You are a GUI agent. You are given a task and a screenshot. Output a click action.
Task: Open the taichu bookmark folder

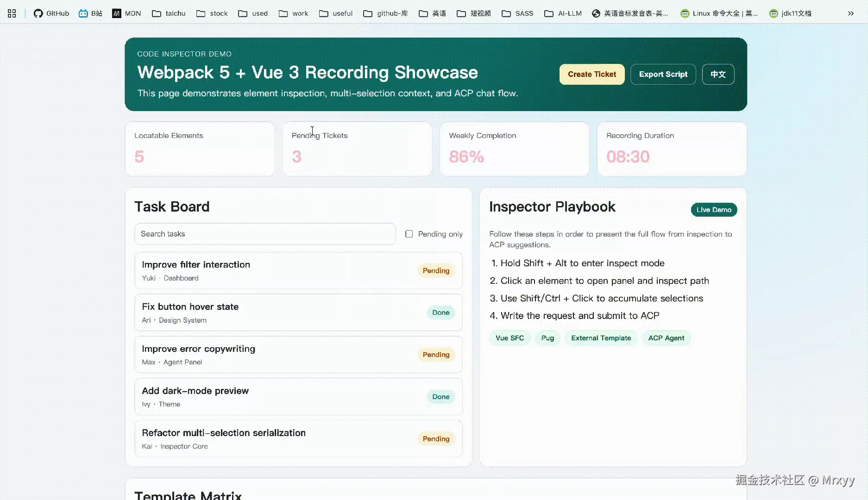click(169, 13)
